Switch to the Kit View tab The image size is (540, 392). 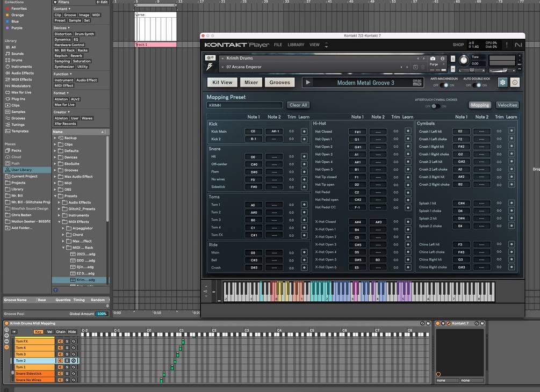222,82
